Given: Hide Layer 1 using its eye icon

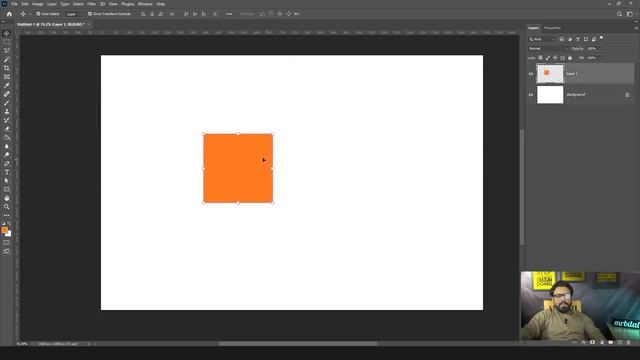Looking at the screenshot, I should coord(531,74).
